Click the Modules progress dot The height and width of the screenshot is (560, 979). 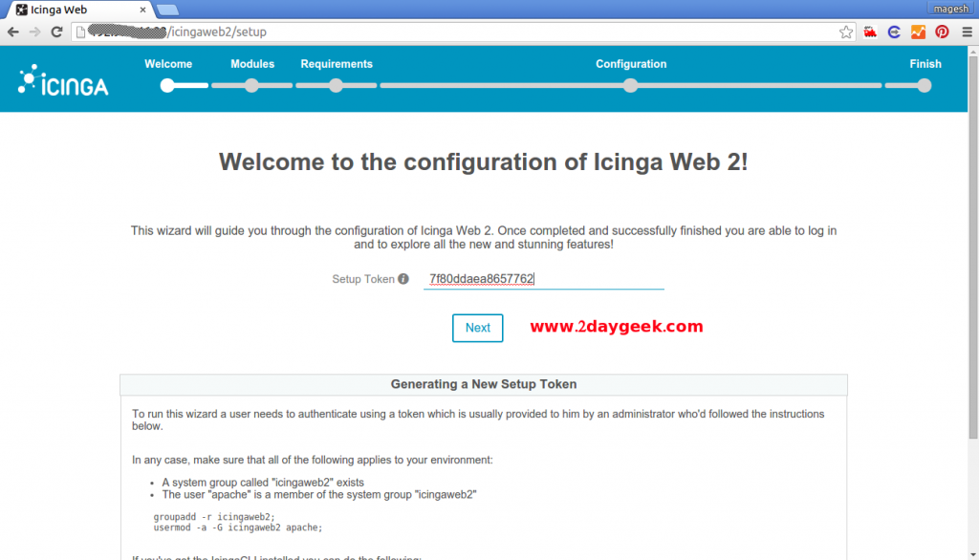[250, 85]
